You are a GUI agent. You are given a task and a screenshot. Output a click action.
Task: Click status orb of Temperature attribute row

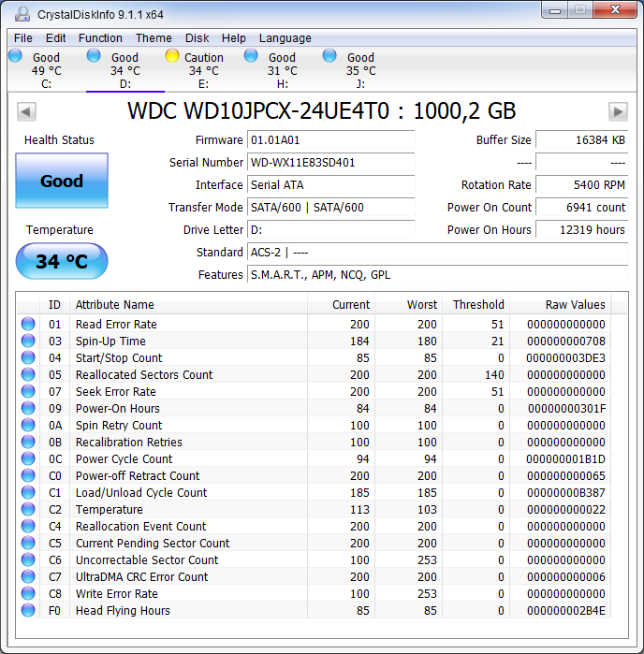pos(28,509)
